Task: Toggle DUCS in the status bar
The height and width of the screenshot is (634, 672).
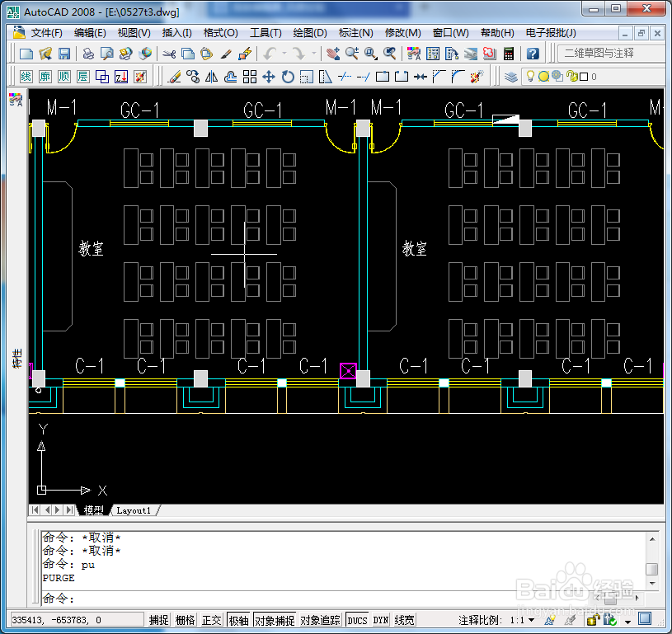Action: [357, 620]
